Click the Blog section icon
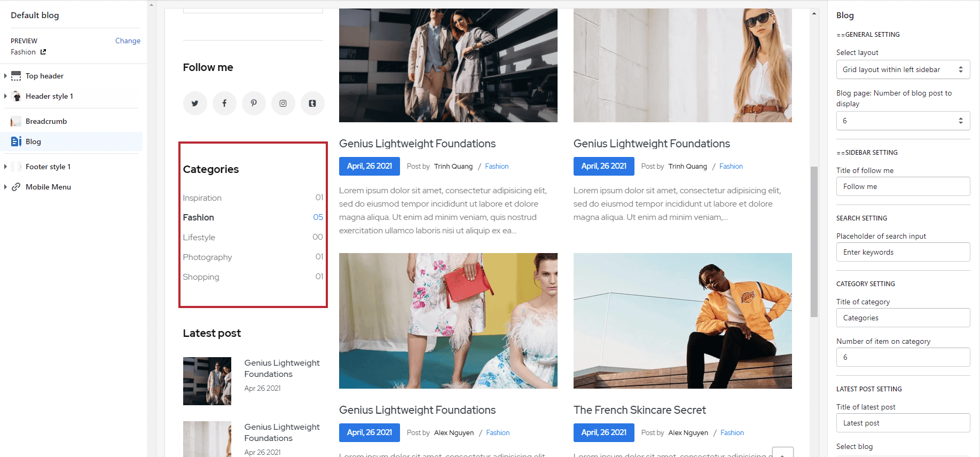The width and height of the screenshot is (980, 457). pyautogui.click(x=16, y=141)
